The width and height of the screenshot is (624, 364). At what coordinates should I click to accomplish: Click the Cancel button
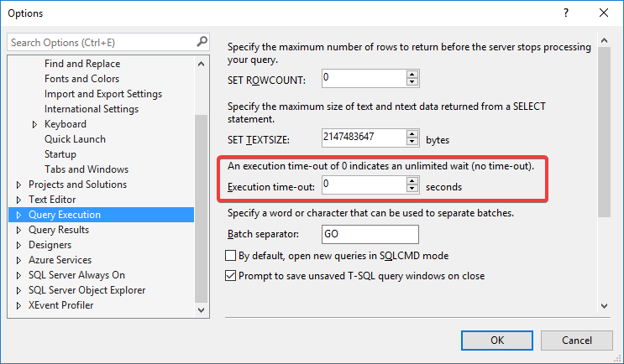tap(576, 341)
